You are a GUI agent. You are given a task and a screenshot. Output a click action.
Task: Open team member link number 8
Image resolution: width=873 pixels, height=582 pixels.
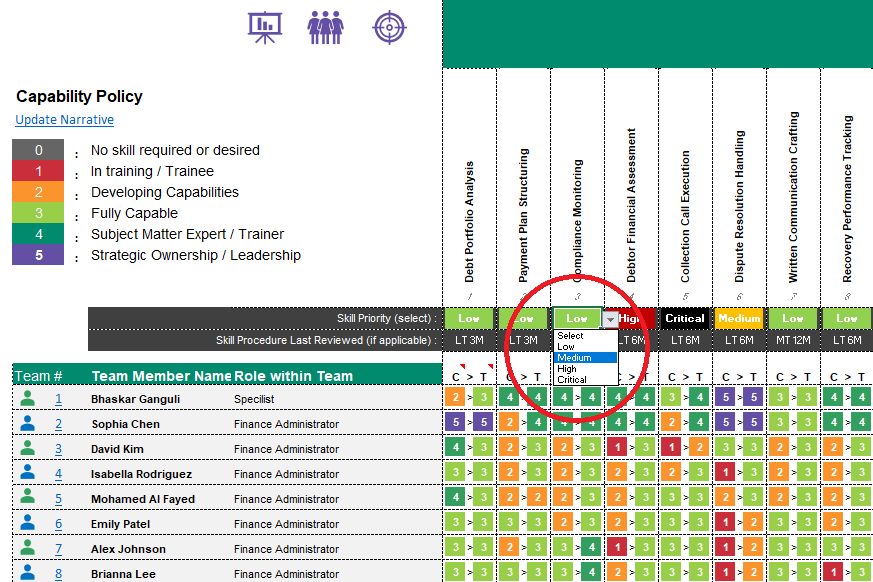58,574
